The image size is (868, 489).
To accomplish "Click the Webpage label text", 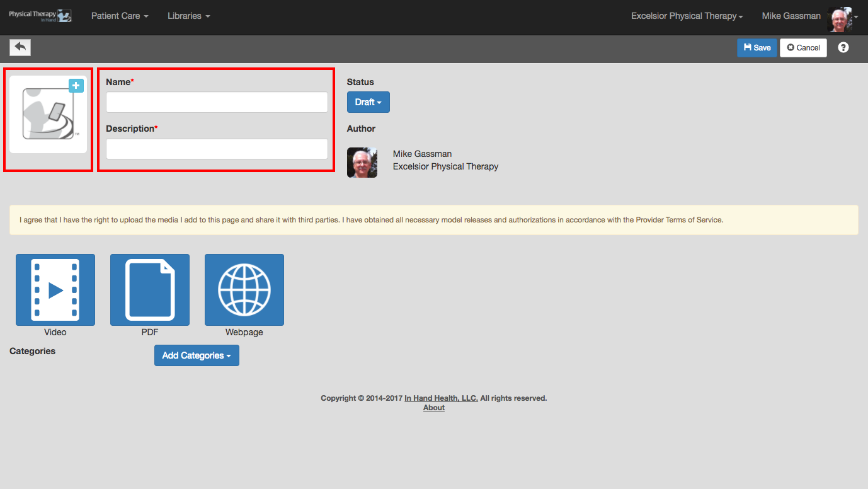I will click(x=244, y=332).
